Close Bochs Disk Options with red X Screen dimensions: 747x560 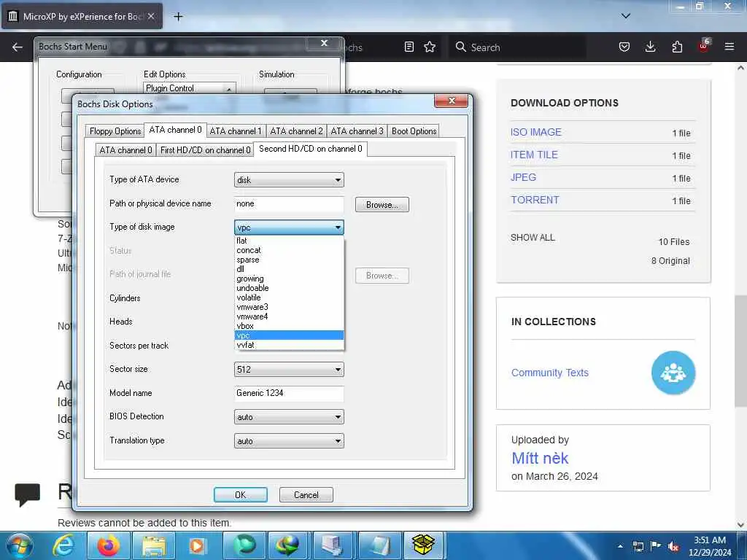tap(451, 101)
